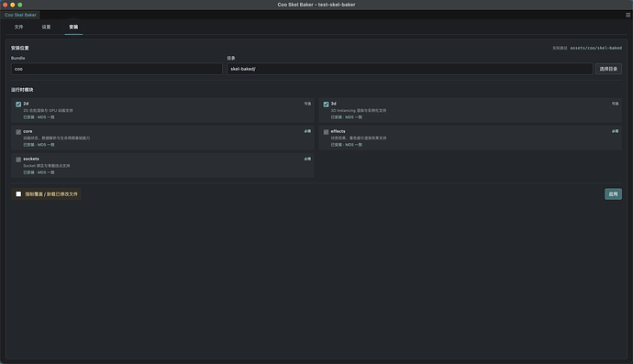Open the panel menu icon at top right

coord(627,15)
